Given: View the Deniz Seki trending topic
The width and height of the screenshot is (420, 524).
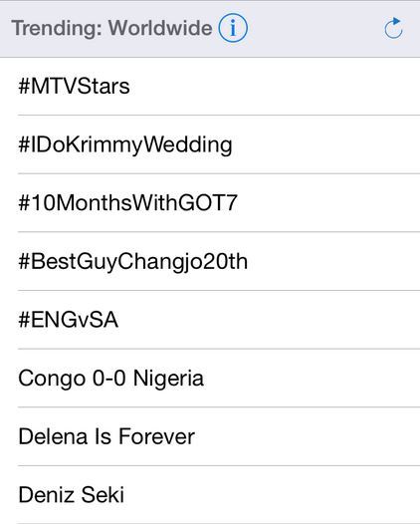Looking at the screenshot, I should pyautogui.click(x=210, y=494).
